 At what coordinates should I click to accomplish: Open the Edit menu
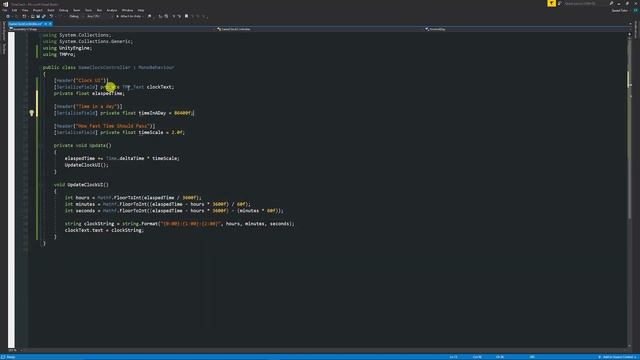[x=14, y=10]
